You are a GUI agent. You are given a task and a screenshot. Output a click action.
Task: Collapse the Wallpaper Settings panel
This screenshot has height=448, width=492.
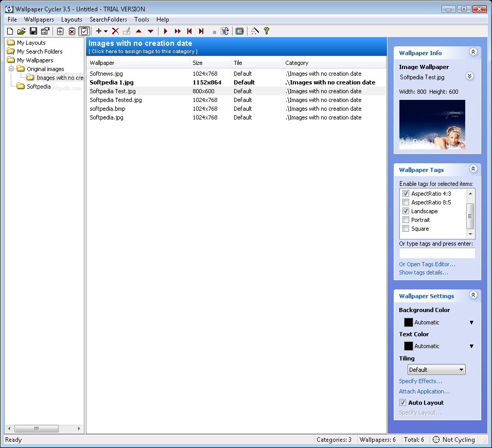473,295
